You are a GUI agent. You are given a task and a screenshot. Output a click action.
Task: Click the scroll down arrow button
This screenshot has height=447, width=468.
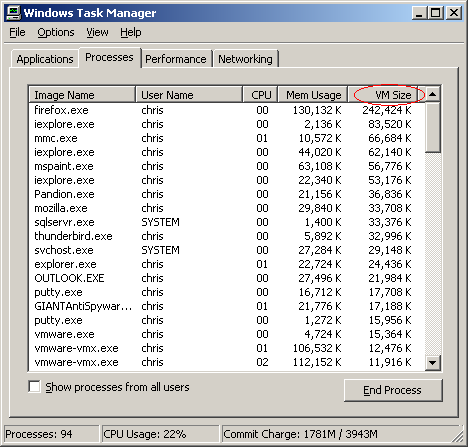(433, 362)
